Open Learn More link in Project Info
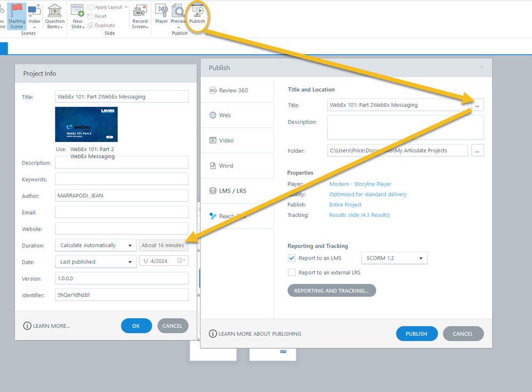 pyautogui.click(x=46, y=326)
